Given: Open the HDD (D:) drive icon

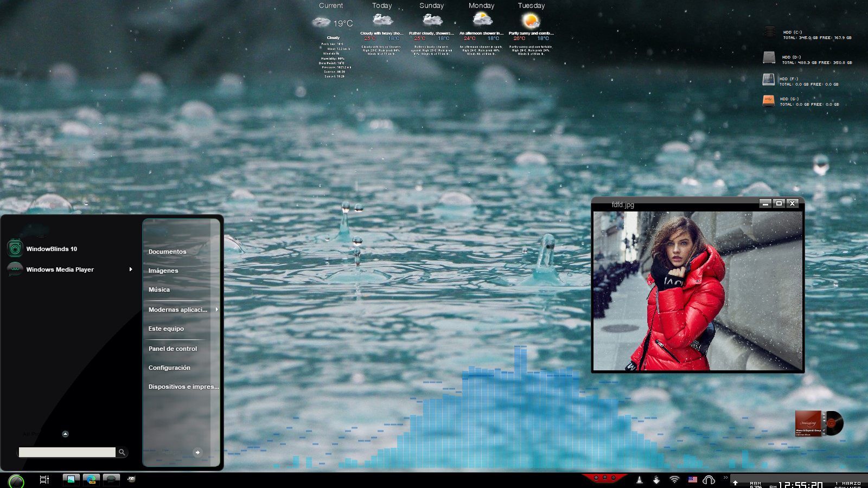Looking at the screenshot, I should coord(769,57).
